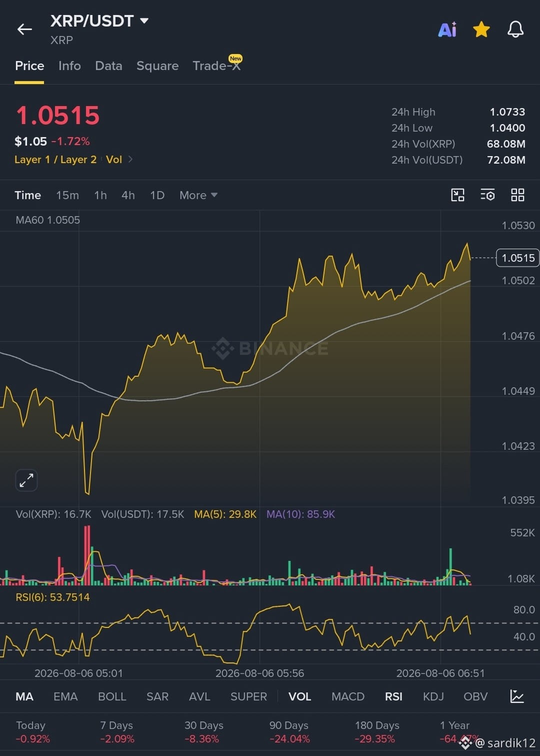Enable the SUPER indicator
Viewport: 540px width, 756px height.
click(x=248, y=696)
